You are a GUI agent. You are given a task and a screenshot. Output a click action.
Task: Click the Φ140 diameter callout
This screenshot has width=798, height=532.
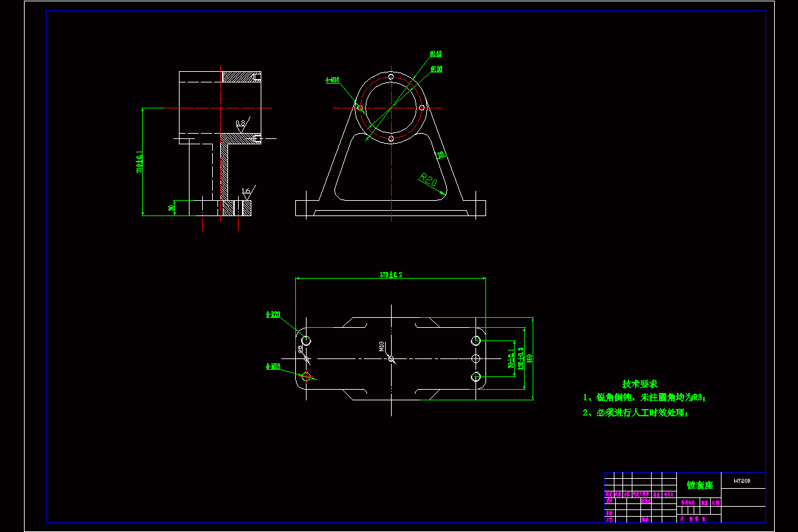coord(436,54)
